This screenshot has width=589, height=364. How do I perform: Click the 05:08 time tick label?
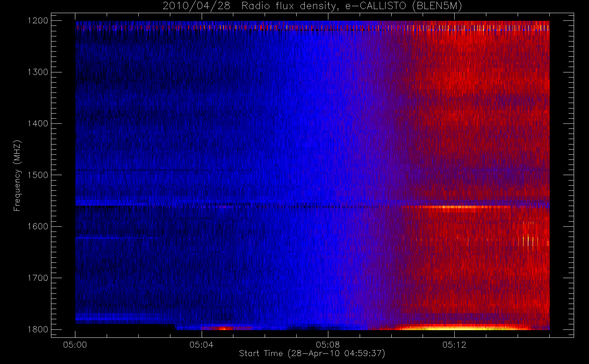pos(328,345)
